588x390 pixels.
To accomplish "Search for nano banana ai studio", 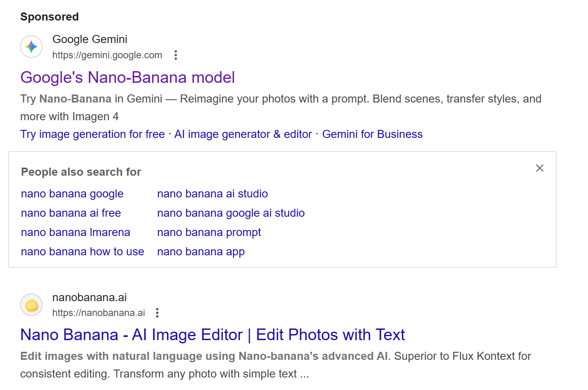I will [212, 194].
